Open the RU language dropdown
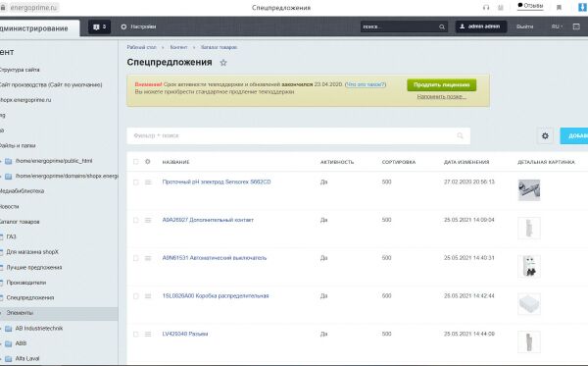 pyautogui.click(x=557, y=26)
